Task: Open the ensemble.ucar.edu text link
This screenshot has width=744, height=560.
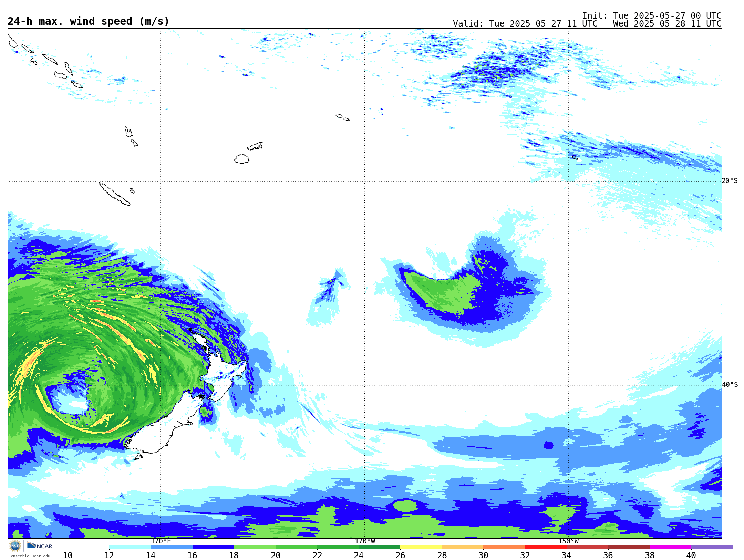Action: coord(31,556)
